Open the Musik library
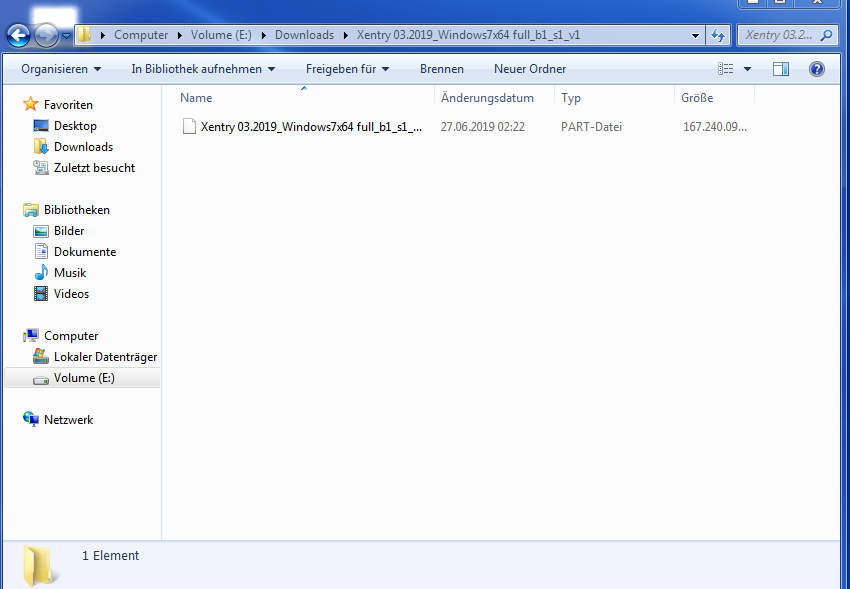 pyautogui.click(x=70, y=273)
